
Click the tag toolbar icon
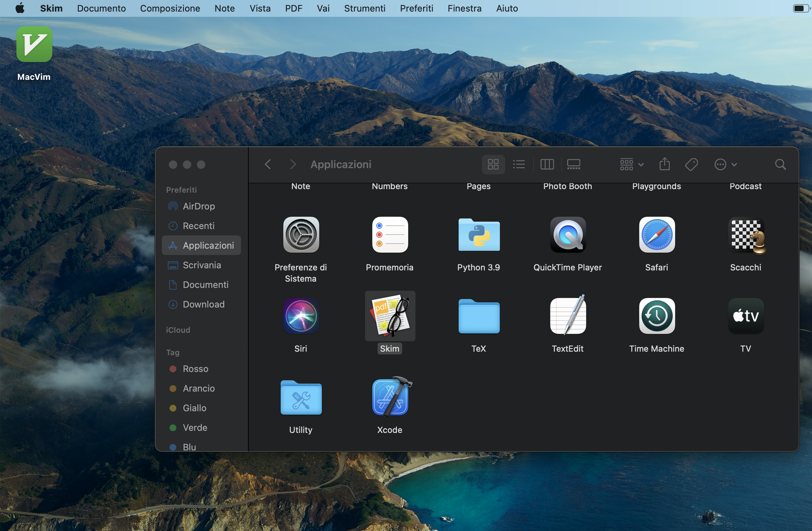691,164
